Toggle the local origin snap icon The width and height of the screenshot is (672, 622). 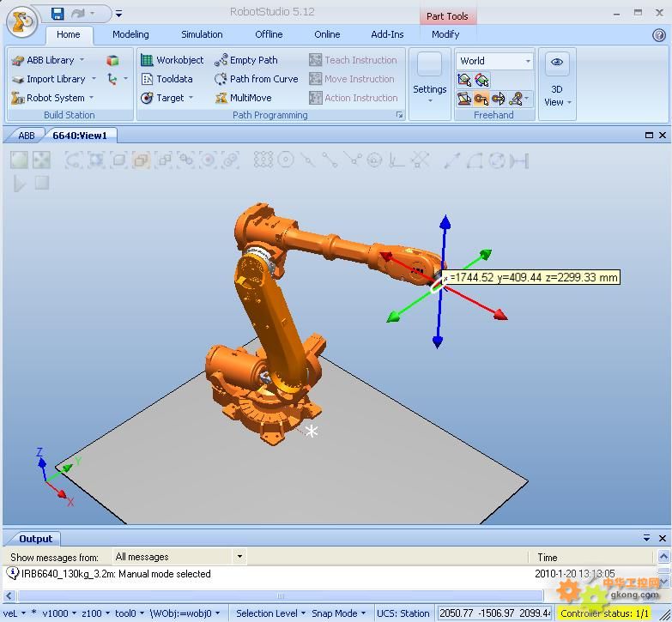click(x=397, y=160)
